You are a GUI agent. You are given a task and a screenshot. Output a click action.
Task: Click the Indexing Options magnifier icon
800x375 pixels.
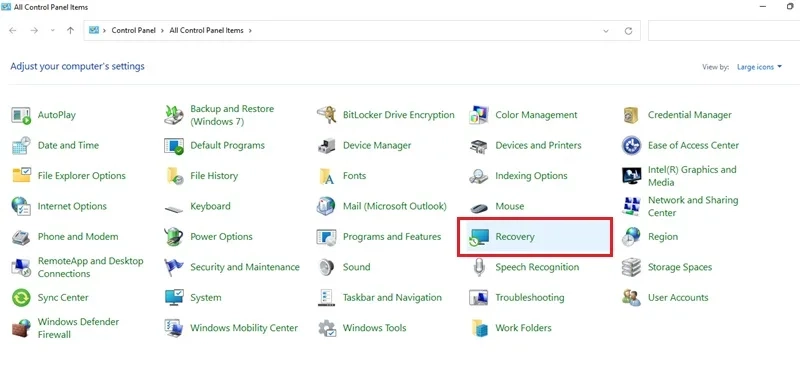[x=479, y=176]
